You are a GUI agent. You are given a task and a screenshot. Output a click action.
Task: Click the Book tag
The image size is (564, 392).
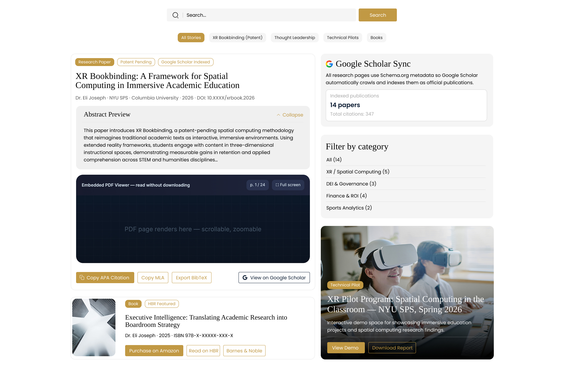pyautogui.click(x=133, y=304)
